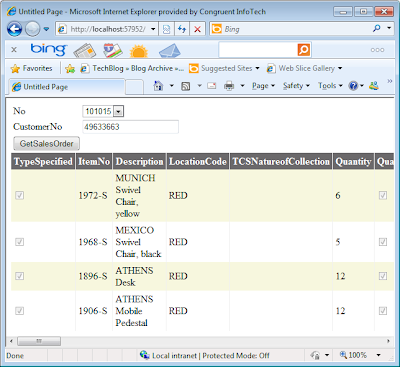This screenshot has height=367, width=400.
Task: Open the Bing toolbar weather sun icon
Action: [x=139, y=51]
